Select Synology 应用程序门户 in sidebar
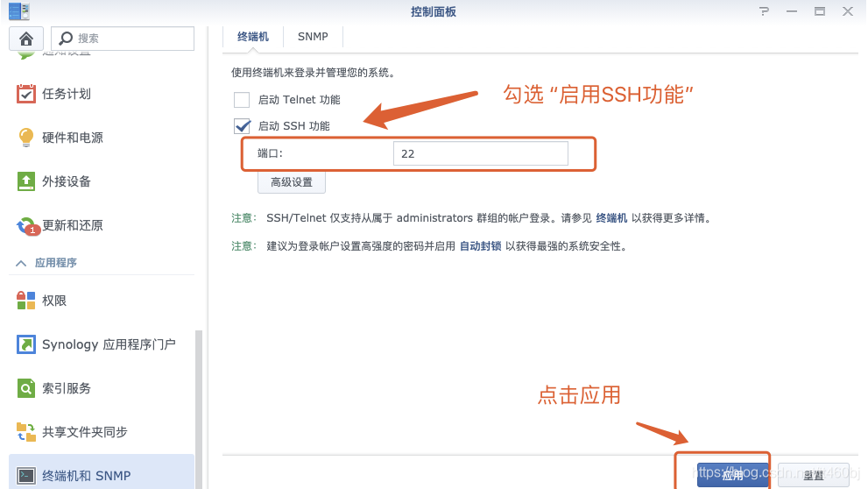Viewport: 868px width, 489px height. (x=109, y=344)
